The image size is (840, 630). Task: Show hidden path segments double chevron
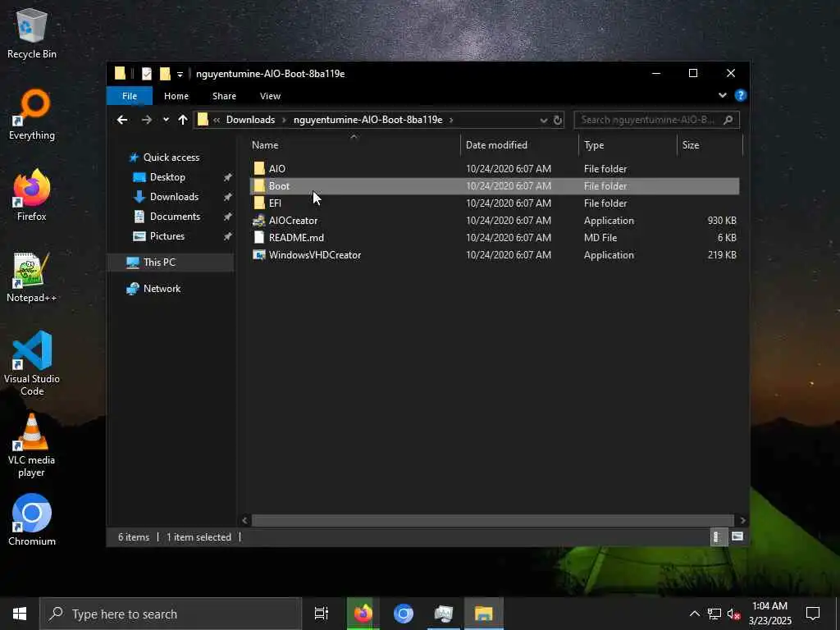[x=217, y=120]
